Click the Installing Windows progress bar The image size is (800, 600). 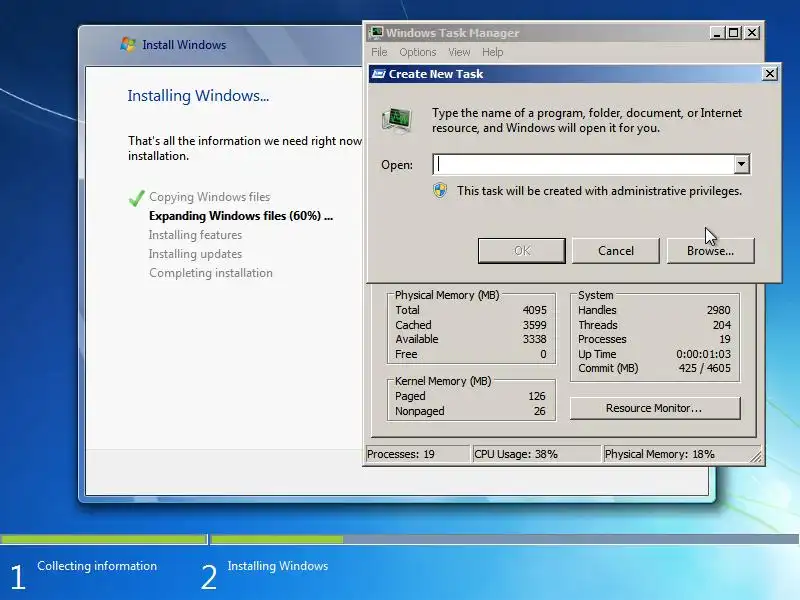(505, 539)
